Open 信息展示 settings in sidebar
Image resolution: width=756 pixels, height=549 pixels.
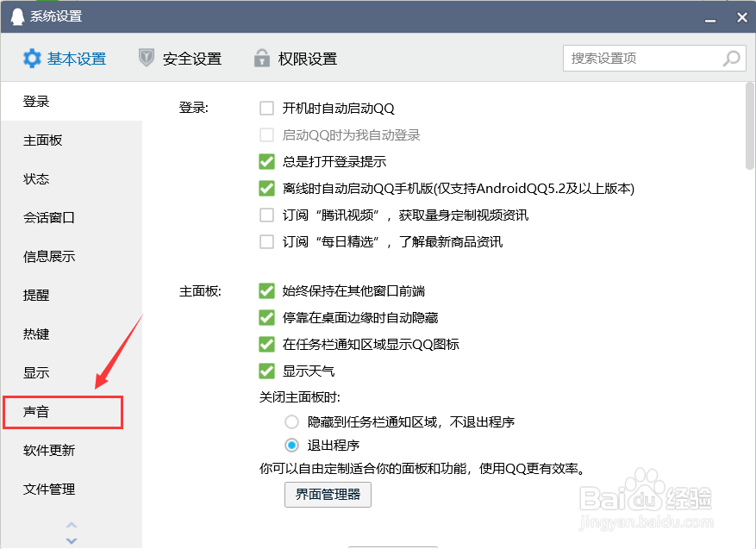[72, 257]
